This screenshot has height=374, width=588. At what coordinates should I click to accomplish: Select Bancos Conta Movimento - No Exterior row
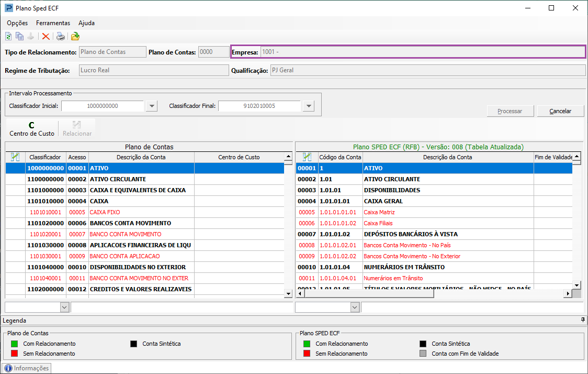point(434,256)
